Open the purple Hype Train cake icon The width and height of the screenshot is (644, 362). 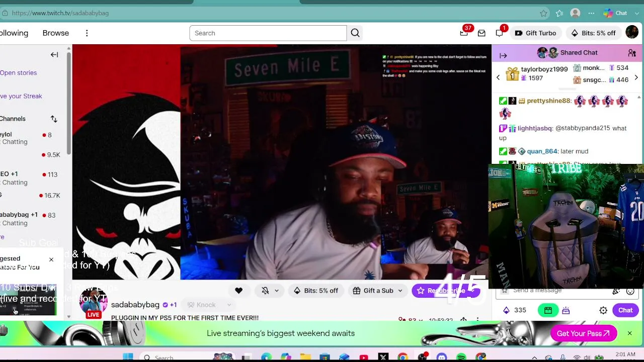566,311
